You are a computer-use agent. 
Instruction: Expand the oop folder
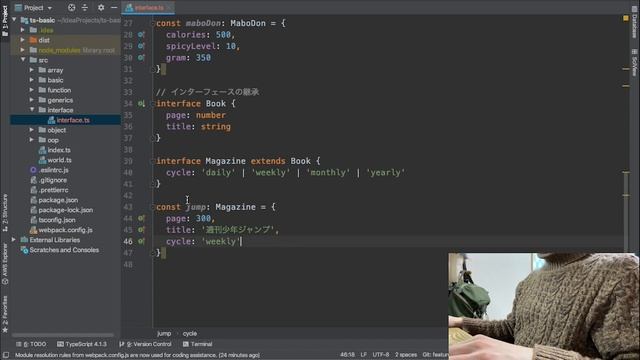pos(32,140)
